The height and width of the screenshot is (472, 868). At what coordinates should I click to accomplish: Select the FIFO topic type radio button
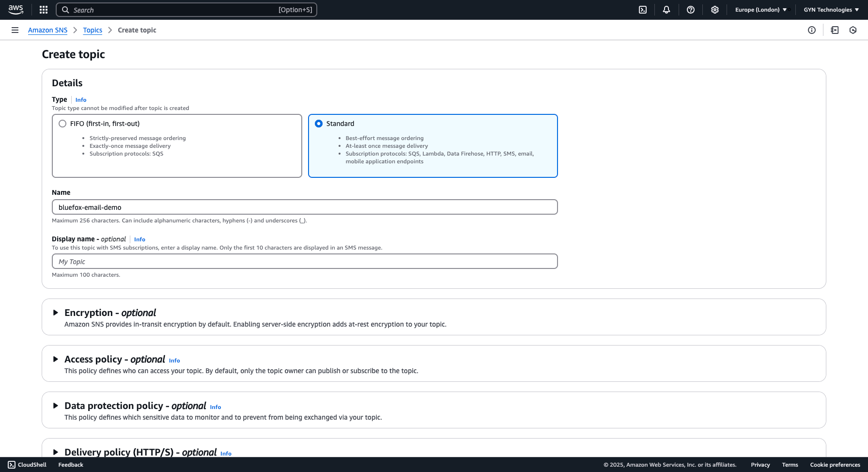62,124
